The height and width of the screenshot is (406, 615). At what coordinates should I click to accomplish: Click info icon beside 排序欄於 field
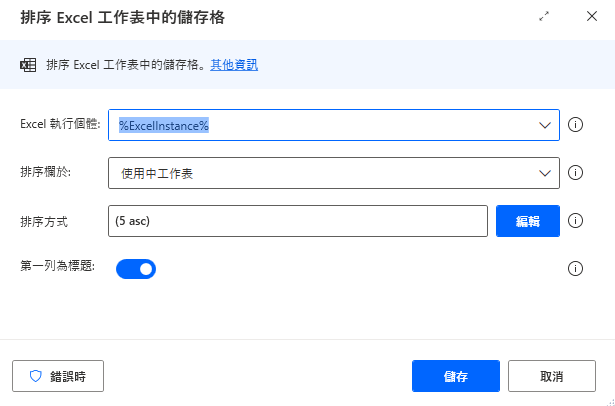[x=575, y=173]
